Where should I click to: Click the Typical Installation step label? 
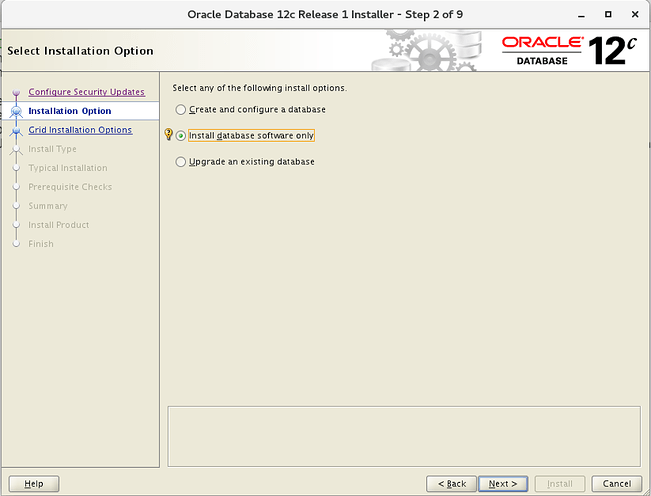(x=68, y=168)
